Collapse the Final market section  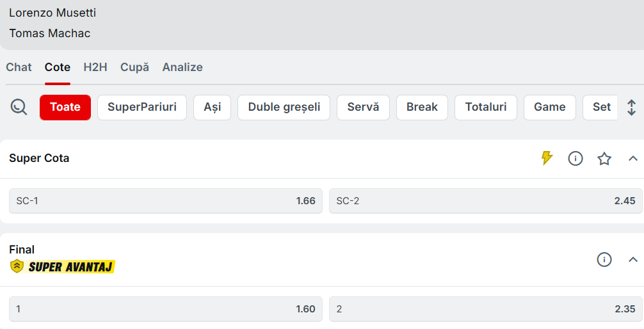tap(633, 259)
